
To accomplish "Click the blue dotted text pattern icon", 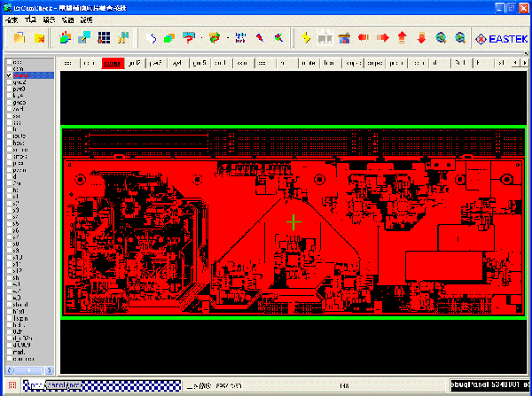I will [240, 37].
